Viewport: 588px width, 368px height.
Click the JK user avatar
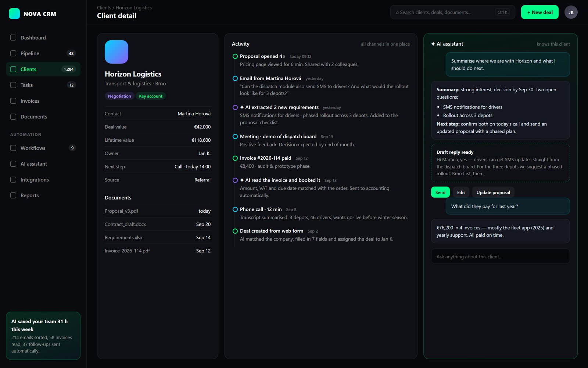571,12
